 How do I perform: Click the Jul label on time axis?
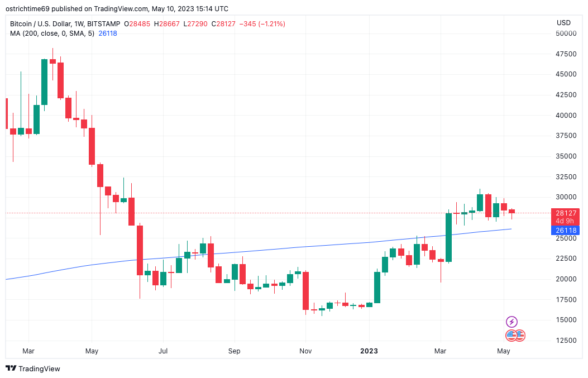coord(163,351)
